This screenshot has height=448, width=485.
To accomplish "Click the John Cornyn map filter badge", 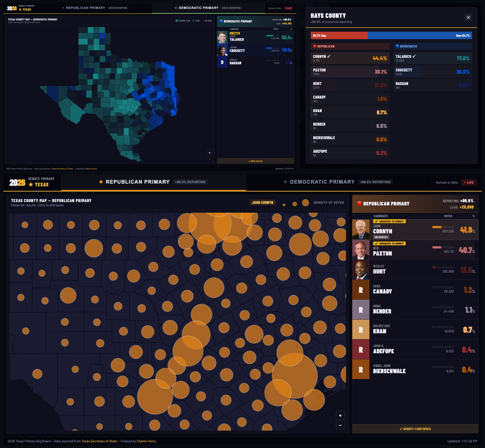I will click(x=262, y=202).
